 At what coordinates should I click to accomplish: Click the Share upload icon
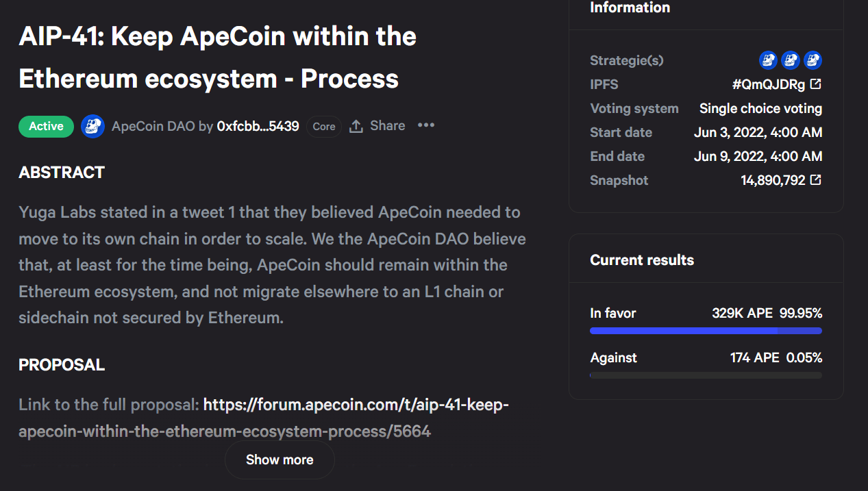(x=356, y=126)
